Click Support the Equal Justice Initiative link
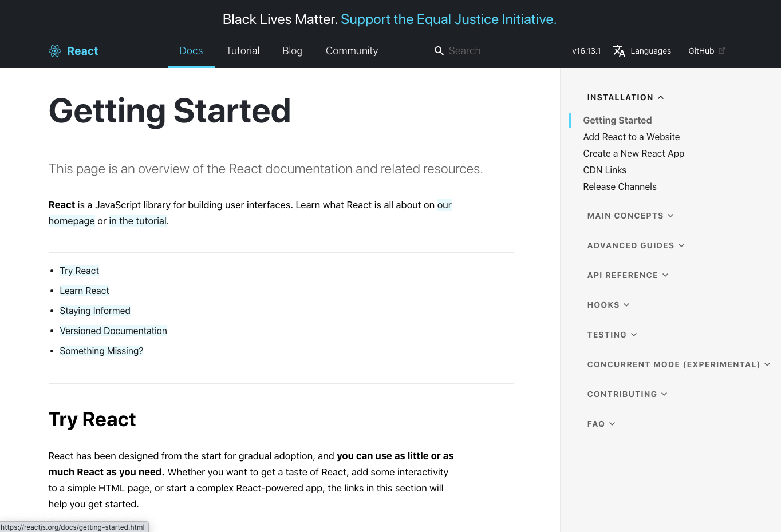The height and width of the screenshot is (532, 781). click(x=449, y=19)
